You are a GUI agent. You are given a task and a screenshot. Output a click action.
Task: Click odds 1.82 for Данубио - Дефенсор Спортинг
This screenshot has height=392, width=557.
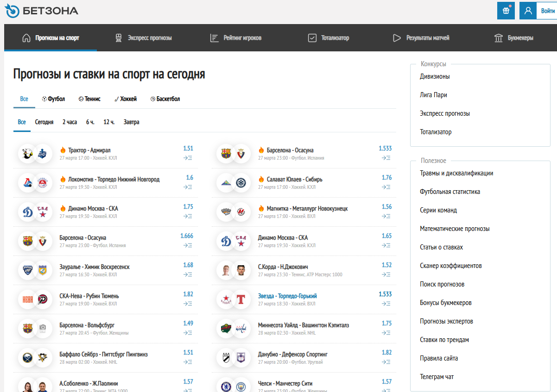pyautogui.click(x=386, y=353)
